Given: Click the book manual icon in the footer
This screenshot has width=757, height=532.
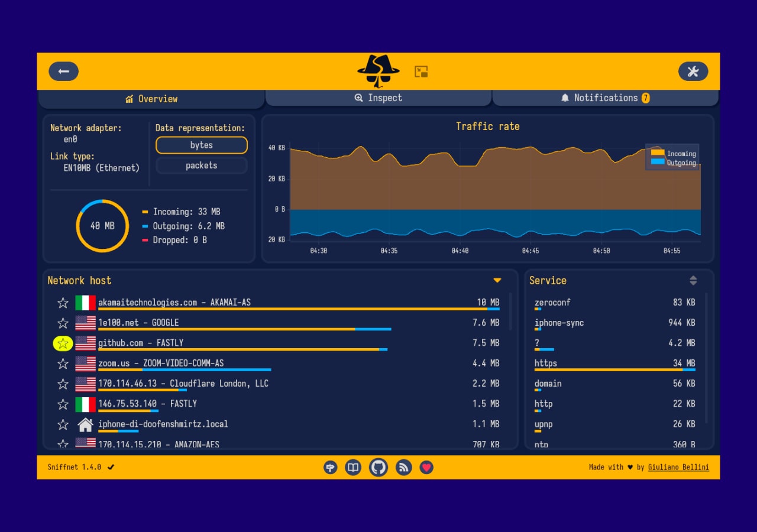Looking at the screenshot, I should coord(353,467).
